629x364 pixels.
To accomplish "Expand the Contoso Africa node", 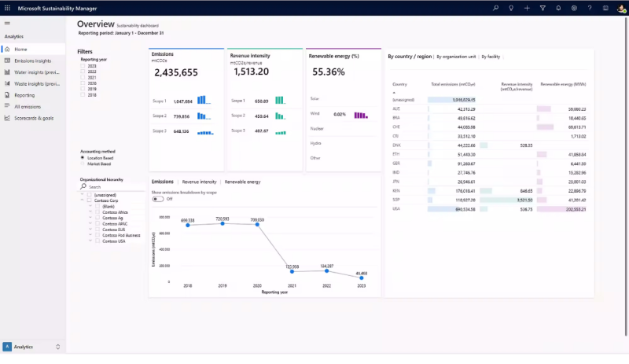I will [90, 212].
